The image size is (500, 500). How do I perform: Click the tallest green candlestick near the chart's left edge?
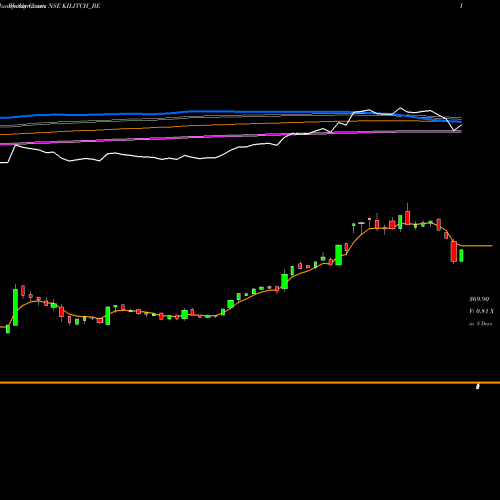point(15,307)
